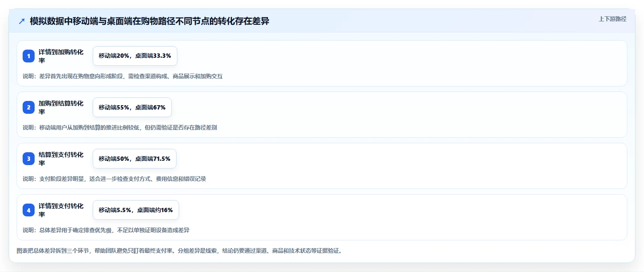Click the 结算到支付转化率 label
This screenshot has width=644, height=272.
click(61, 159)
